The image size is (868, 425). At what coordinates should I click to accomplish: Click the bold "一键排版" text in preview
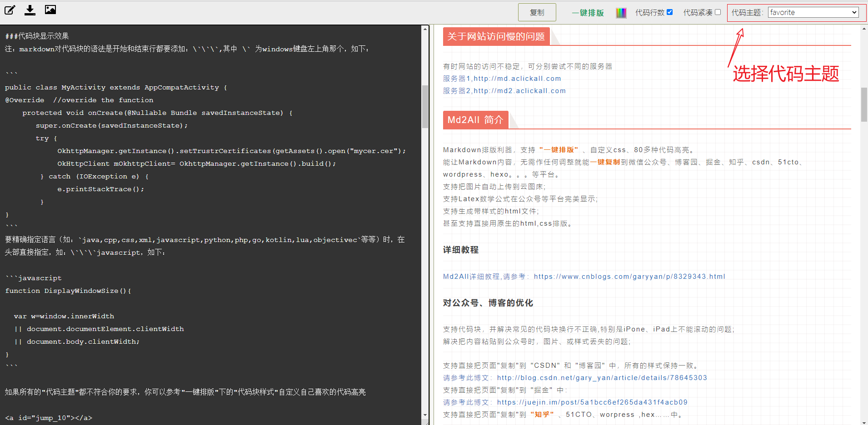pos(559,150)
